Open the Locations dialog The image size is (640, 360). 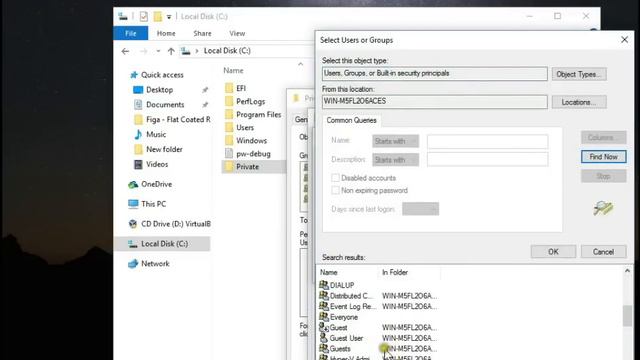[579, 102]
